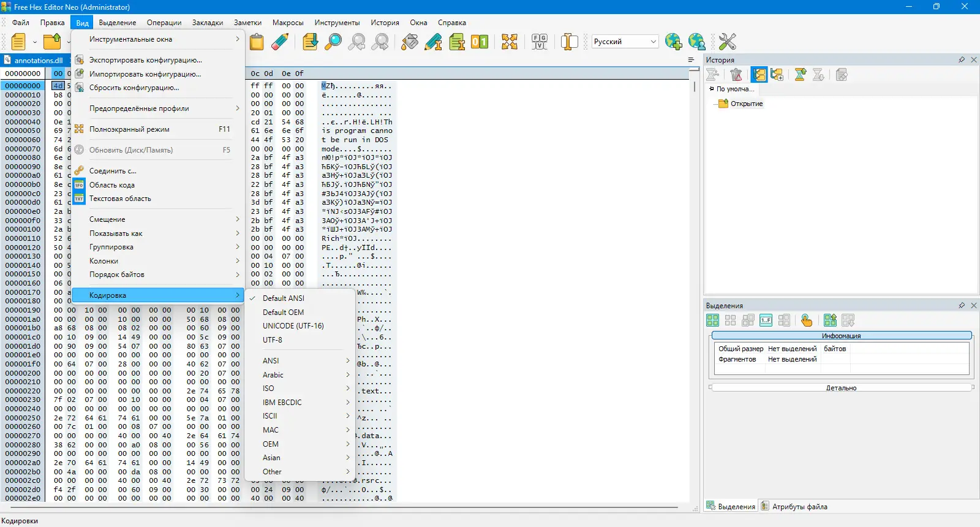Toggle Область кода view
Screen dimensions: 980x527
pos(158,185)
